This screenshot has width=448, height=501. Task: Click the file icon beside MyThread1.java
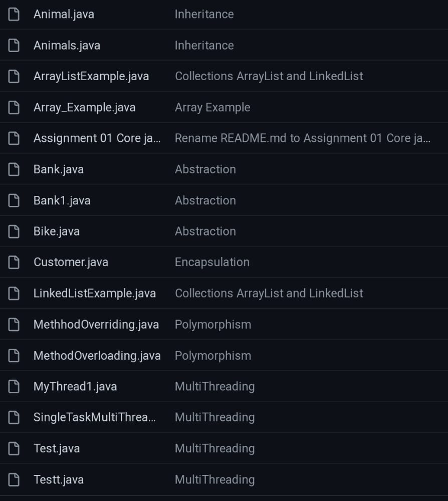14,386
